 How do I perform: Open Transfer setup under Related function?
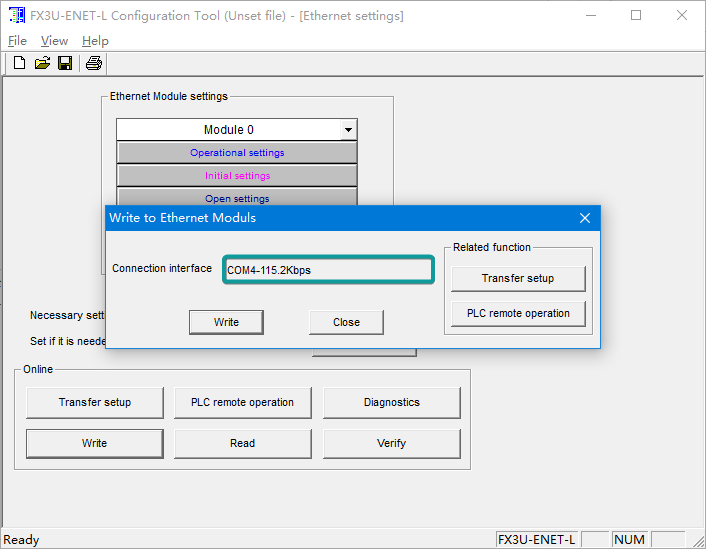click(x=518, y=278)
